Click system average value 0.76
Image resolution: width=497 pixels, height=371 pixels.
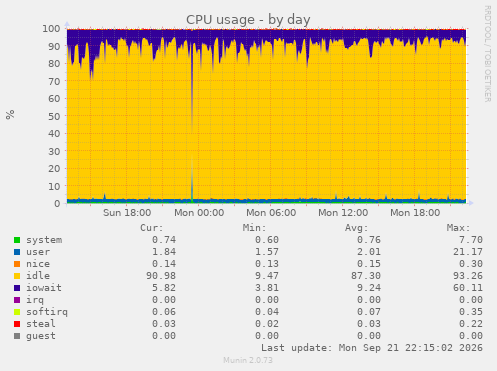[x=369, y=240]
